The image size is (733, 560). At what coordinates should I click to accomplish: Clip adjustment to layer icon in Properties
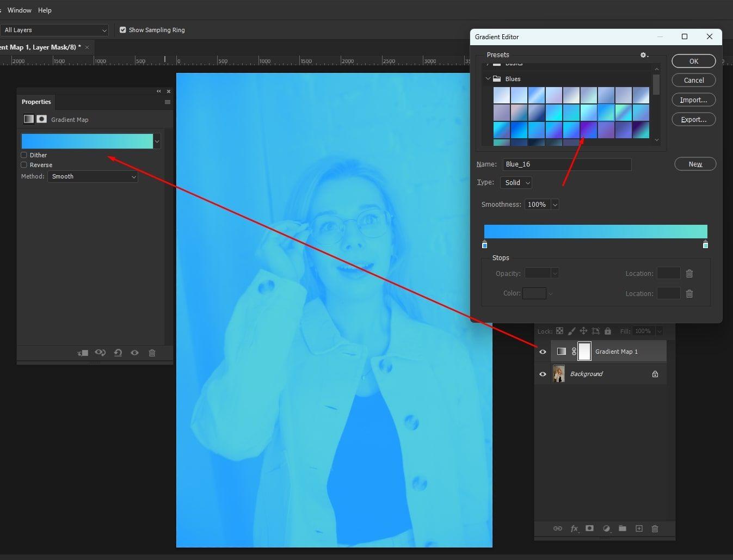click(83, 353)
